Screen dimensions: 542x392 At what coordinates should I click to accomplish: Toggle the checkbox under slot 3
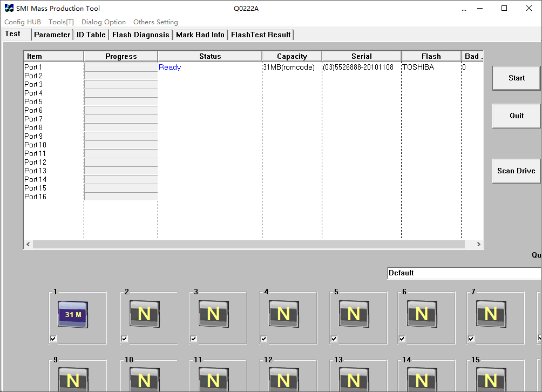pos(194,339)
